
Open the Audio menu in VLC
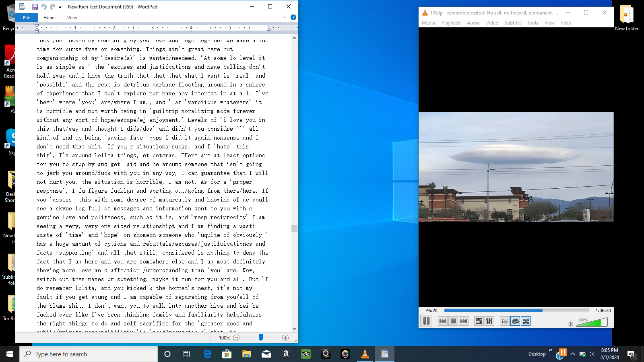(473, 23)
